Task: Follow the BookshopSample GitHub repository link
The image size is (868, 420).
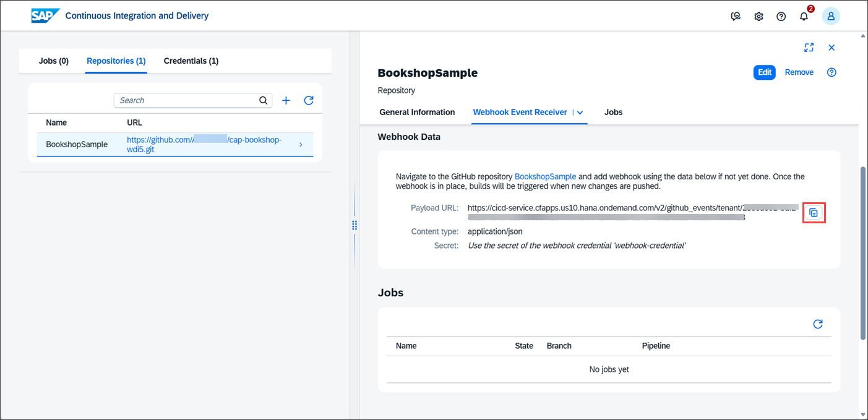Action: 545,176
